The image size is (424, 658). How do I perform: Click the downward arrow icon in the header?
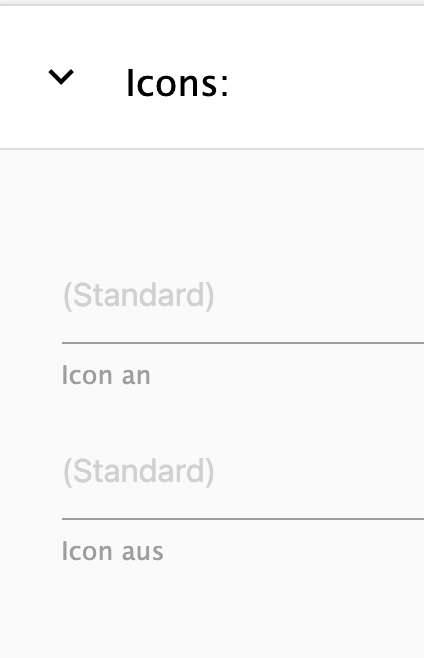coord(61,77)
